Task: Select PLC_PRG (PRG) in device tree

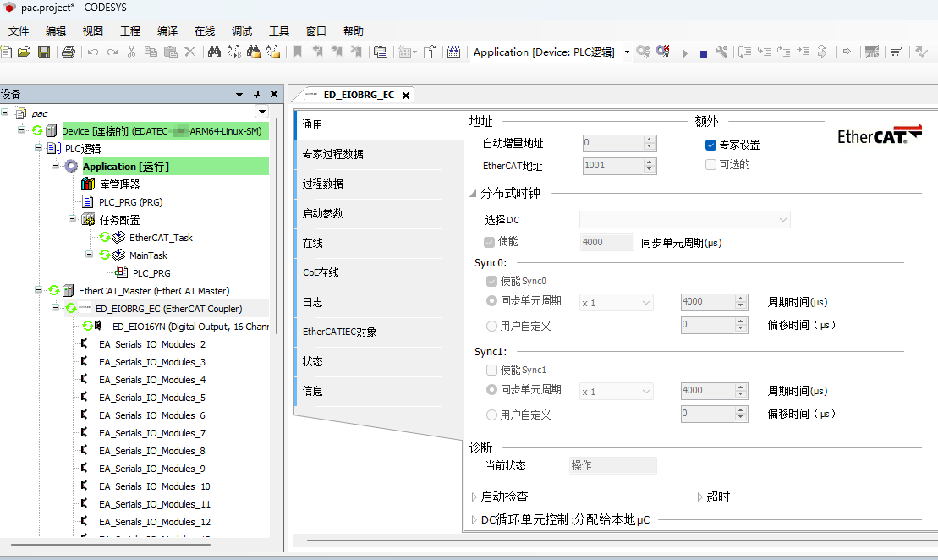Action: (130, 202)
